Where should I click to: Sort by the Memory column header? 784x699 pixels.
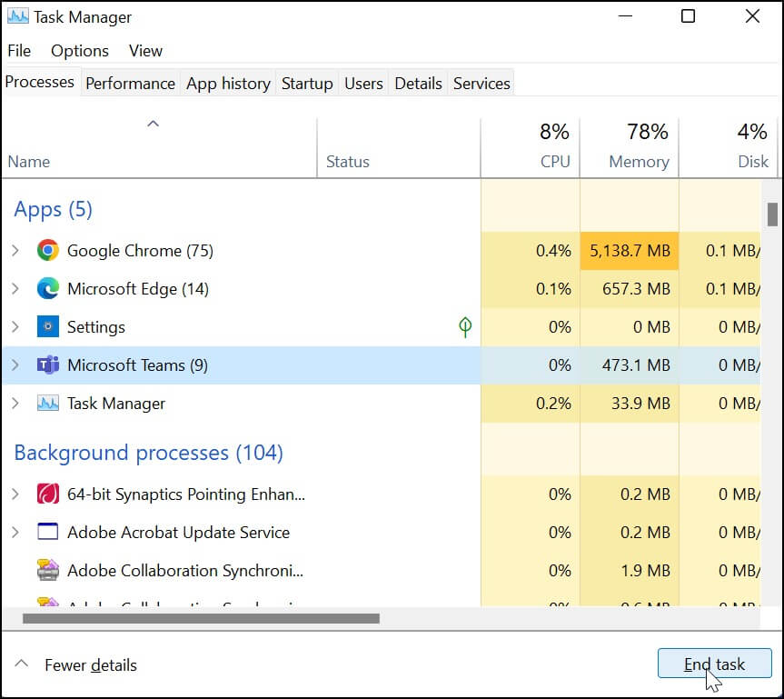pyautogui.click(x=630, y=147)
